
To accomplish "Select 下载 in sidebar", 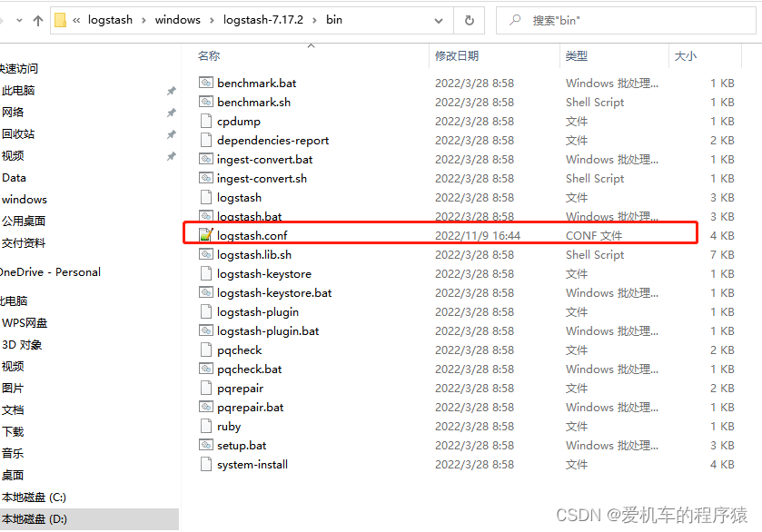I will pyautogui.click(x=13, y=432).
